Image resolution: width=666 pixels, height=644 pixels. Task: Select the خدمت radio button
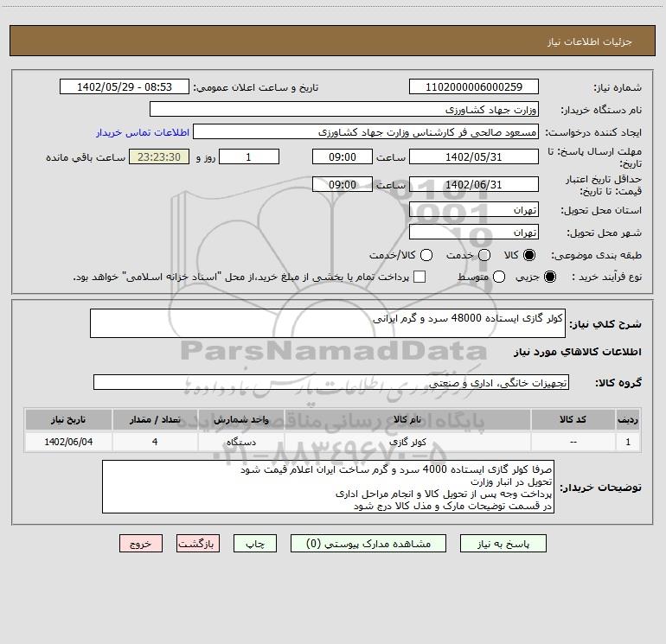coord(484,255)
